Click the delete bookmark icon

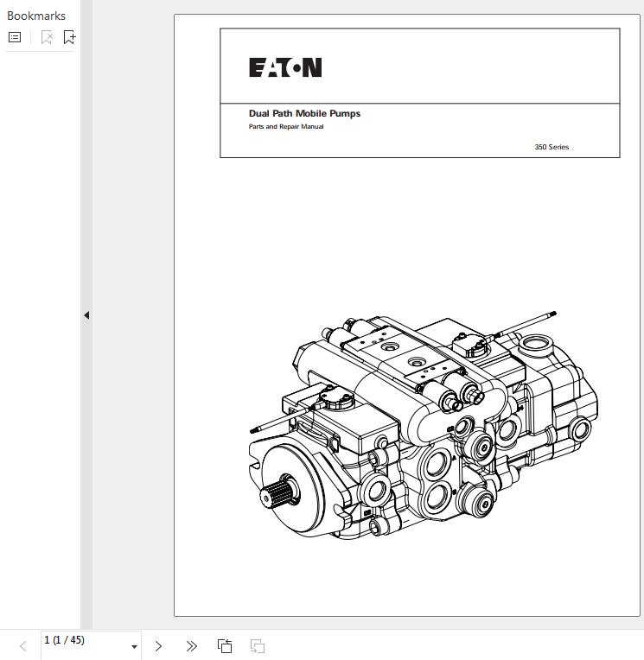pyautogui.click(x=47, y=37)
